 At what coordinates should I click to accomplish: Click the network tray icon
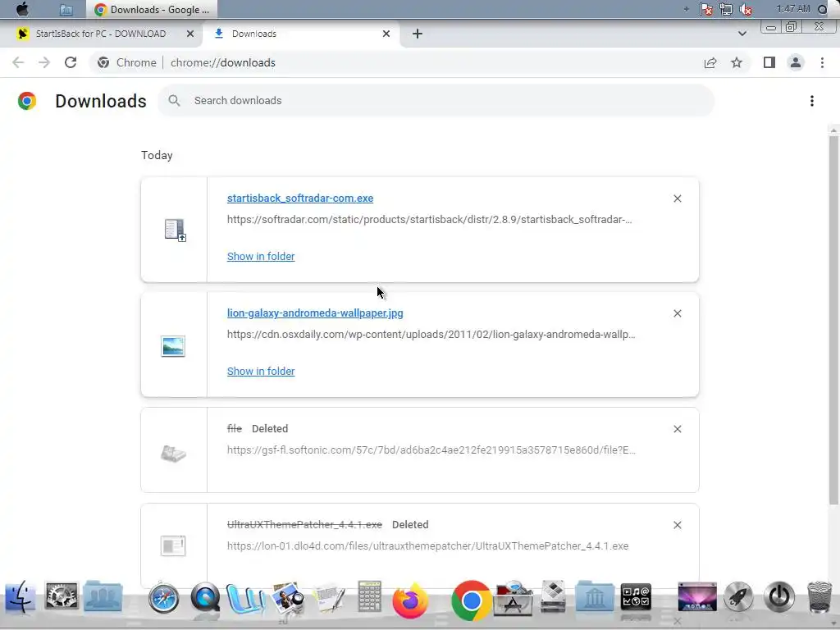[726, 9]
